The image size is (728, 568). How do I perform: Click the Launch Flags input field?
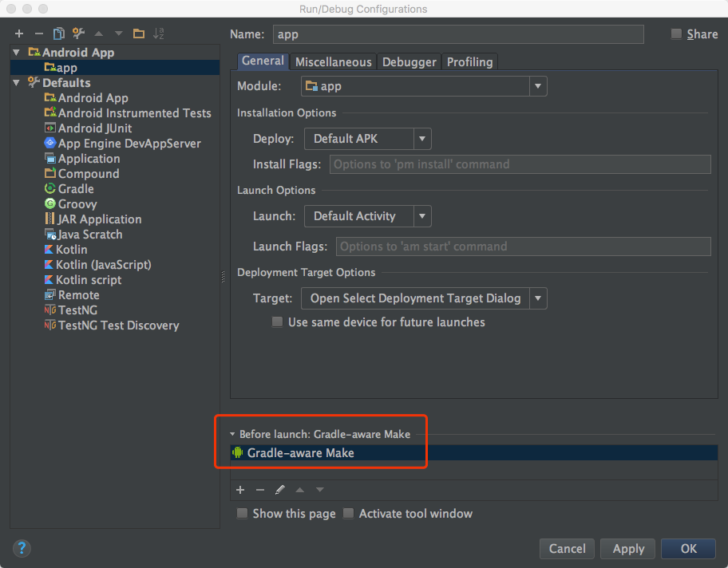coord(524,247)
